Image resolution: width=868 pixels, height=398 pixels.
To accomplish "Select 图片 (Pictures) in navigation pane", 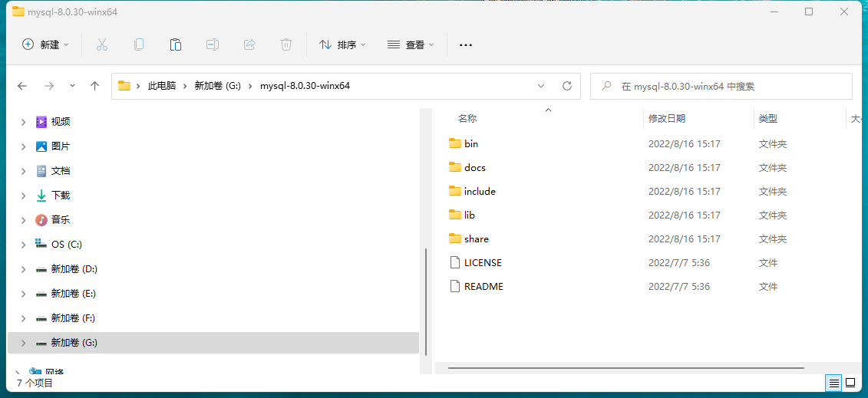I will 61,146.
